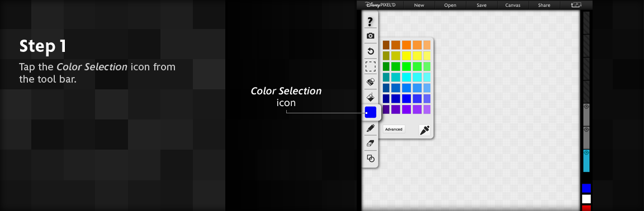Toggle eye on top gray layer
The width and height of the screenshot is (644, 211).
pos(586,106)
